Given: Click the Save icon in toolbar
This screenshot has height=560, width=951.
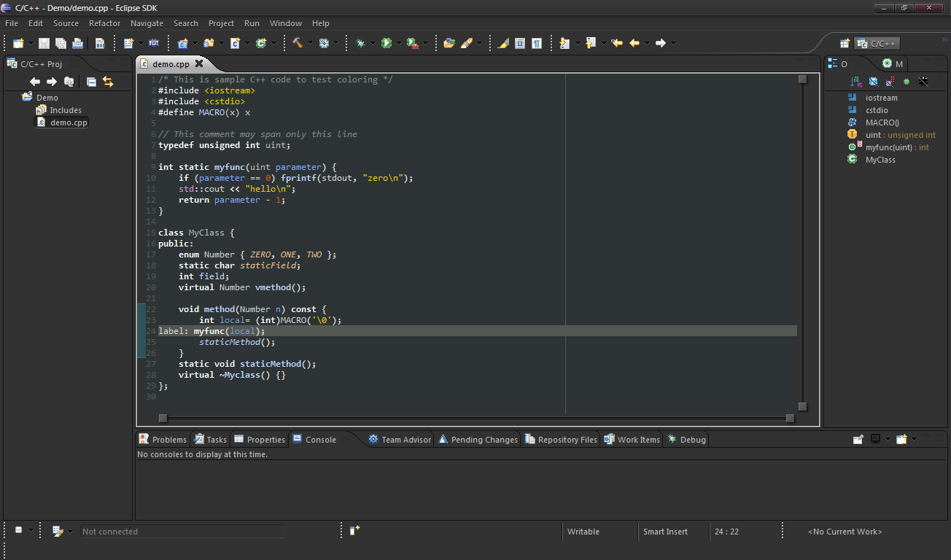Looking at the screenshot, I should (x=44, y=43).
